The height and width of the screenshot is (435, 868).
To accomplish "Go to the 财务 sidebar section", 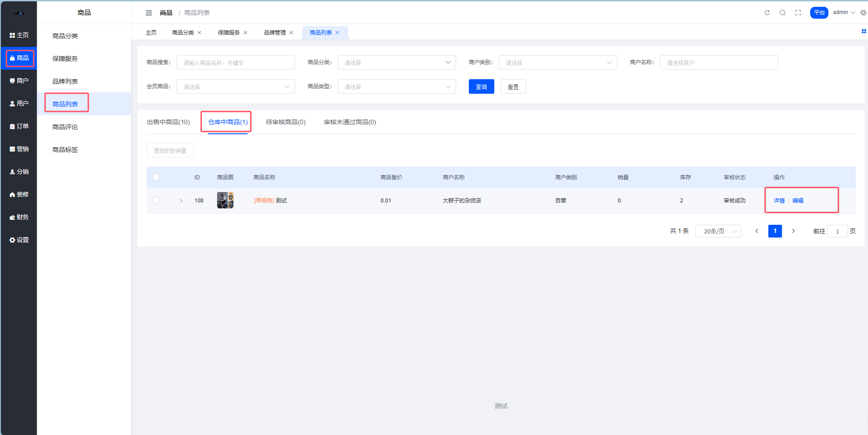I will click(x=19, y=217).
